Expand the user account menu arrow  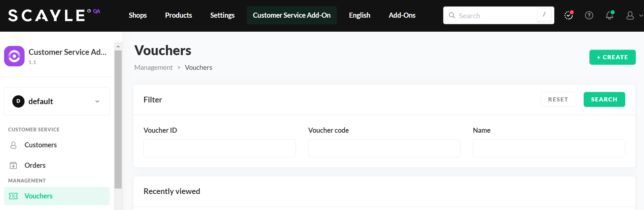641,15
